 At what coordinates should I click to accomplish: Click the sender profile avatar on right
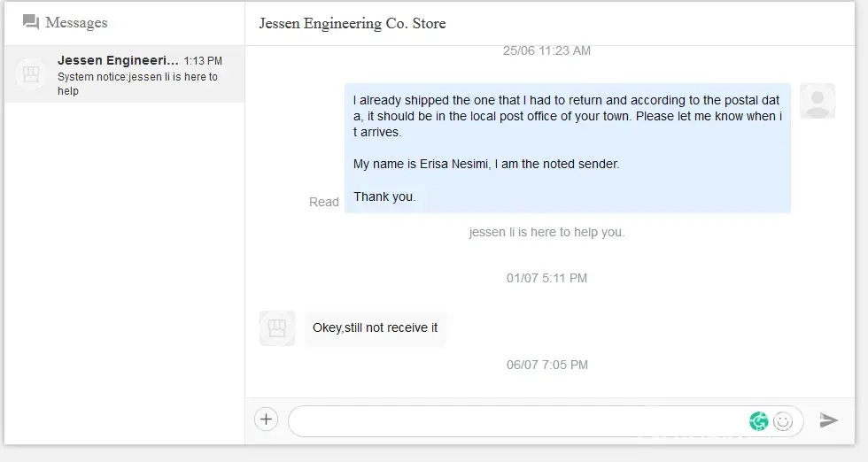pyautogui.click(x=817, y=101)
